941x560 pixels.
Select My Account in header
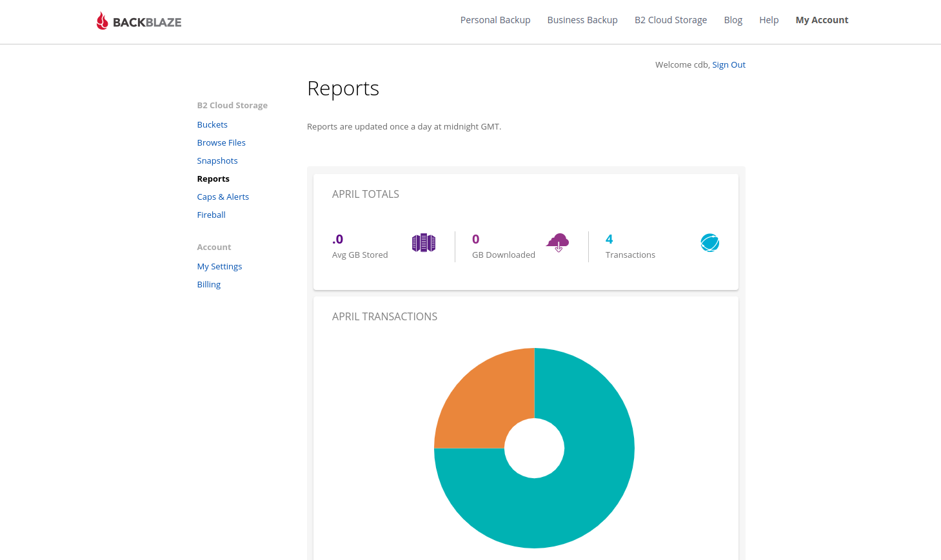[x=822, y=20]
